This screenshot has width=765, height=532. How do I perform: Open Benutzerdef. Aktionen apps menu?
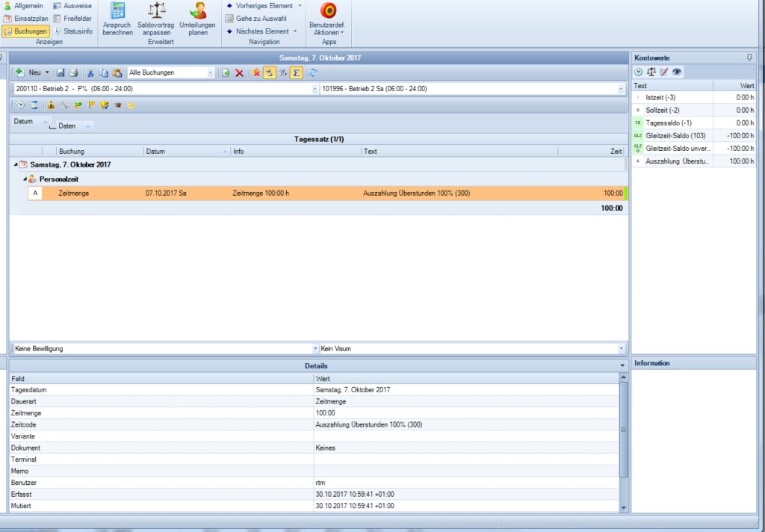(329, 19)
